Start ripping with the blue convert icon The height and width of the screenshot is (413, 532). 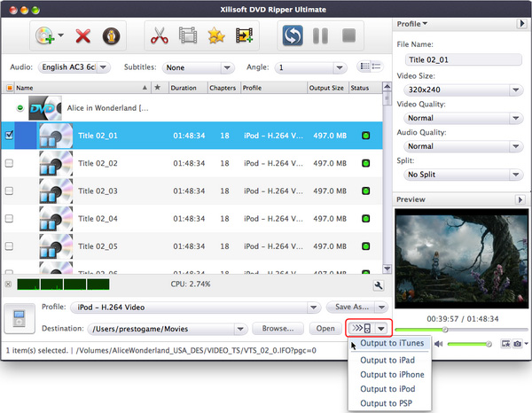pos(293,36)
